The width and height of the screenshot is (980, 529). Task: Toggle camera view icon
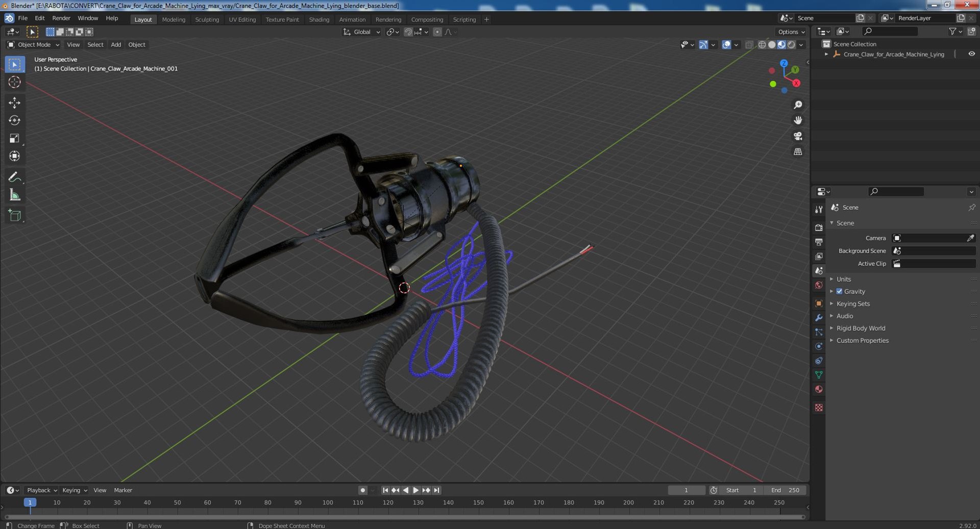[798, 136]
